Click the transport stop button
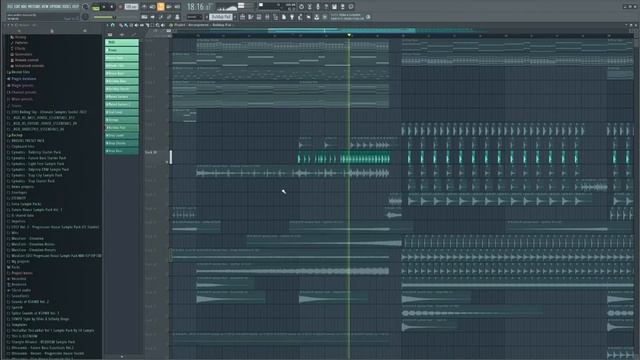 pyautogui.click(x=112, y=7)
